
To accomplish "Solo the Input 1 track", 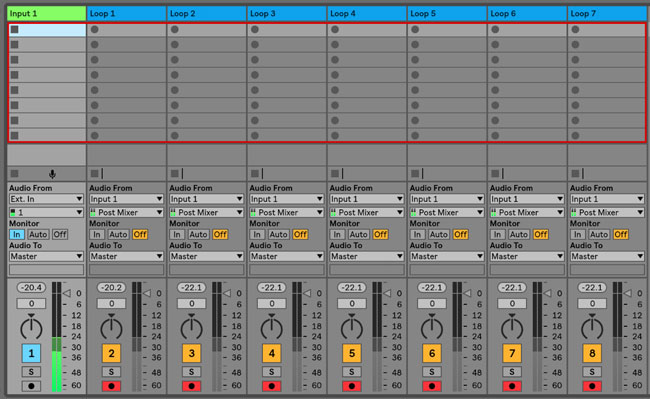I will 31,372.
